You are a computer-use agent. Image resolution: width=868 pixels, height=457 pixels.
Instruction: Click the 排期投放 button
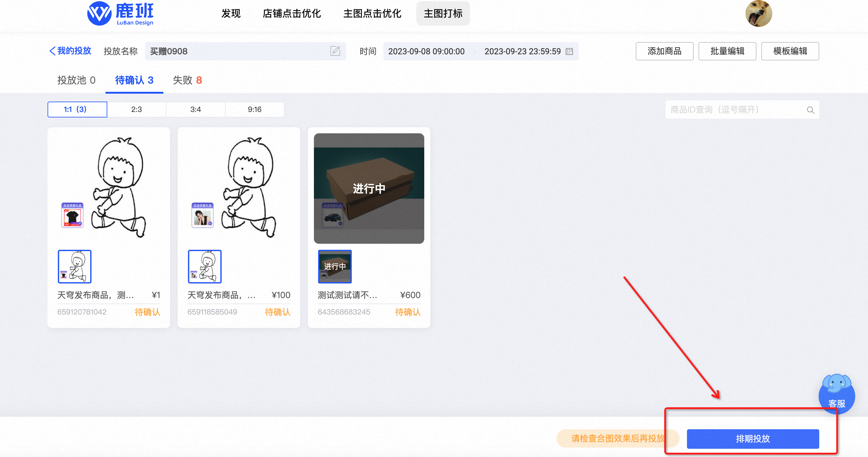[x=753, y=438]
